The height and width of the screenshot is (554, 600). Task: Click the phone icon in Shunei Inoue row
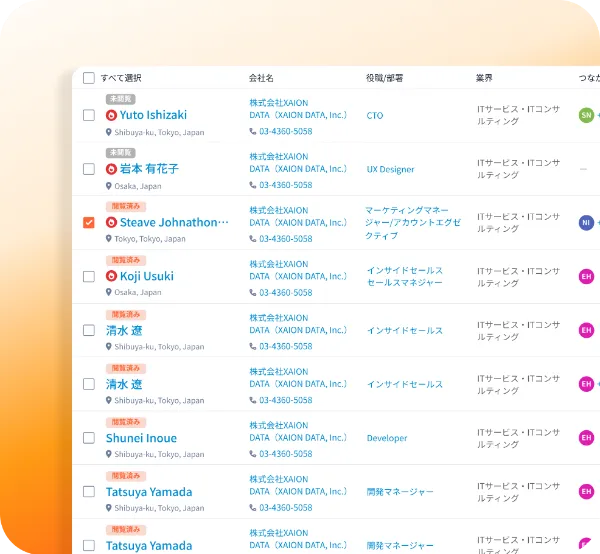pyautogui.click(x=253, y=454)
